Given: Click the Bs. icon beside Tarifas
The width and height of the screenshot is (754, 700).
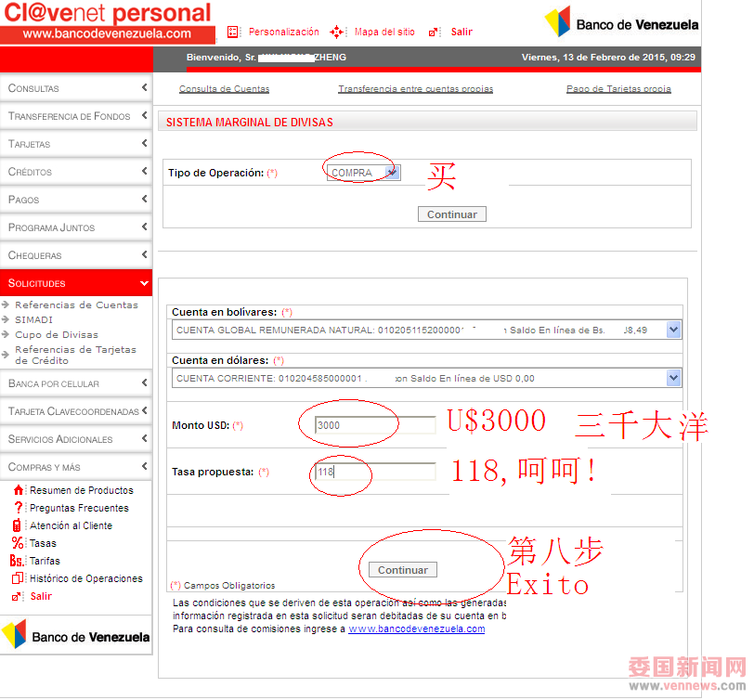Looking at the screenshot, I should point(17,561).
